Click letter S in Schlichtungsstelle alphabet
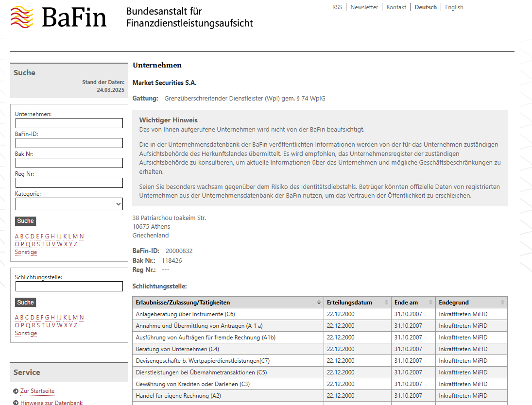The width and height of the screenshot is (532, 405). click(x=38, y=325)
